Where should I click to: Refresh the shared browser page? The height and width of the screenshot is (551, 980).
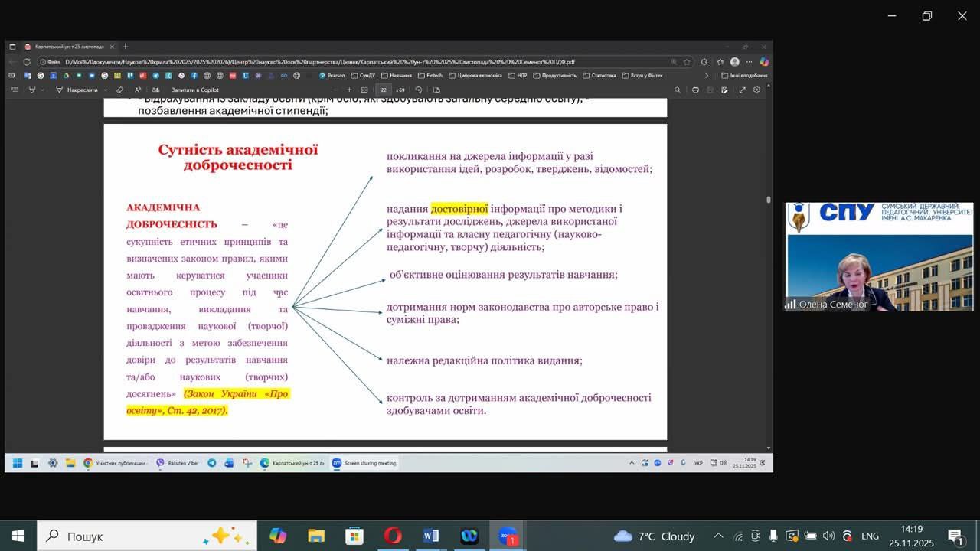(27, 62)
